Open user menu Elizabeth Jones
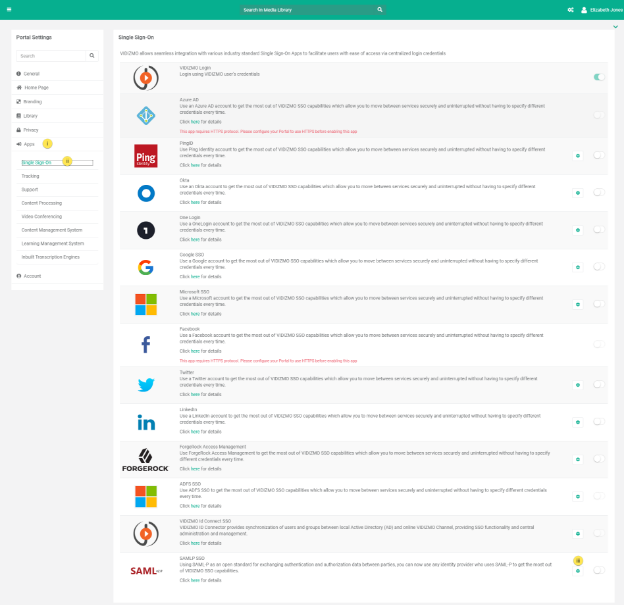 click(606, 10)
